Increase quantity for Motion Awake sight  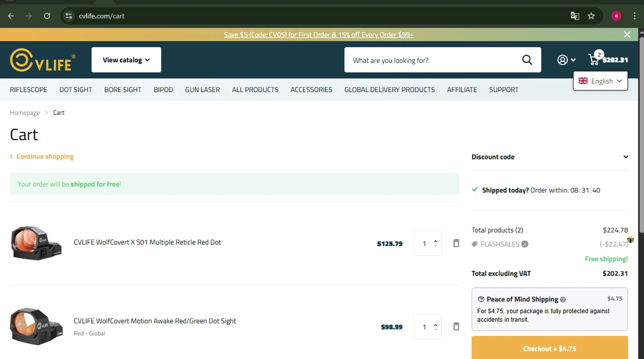[436, 324]
